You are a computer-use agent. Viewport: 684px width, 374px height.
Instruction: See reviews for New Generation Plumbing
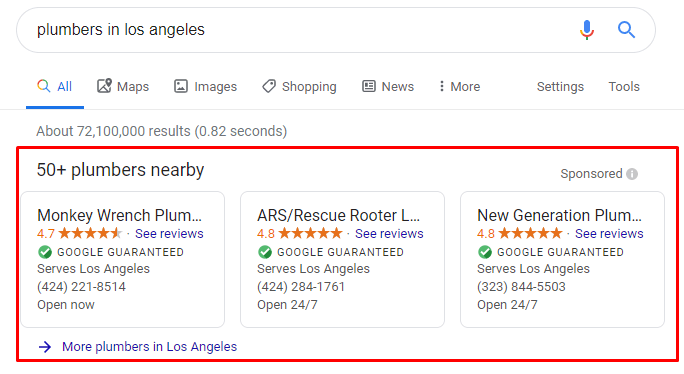click(x=609, y=234)
